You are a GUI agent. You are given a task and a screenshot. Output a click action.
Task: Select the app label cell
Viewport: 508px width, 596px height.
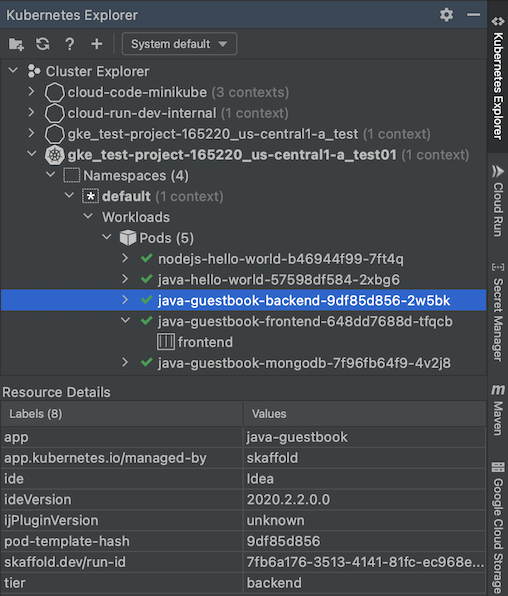point(122,437)
